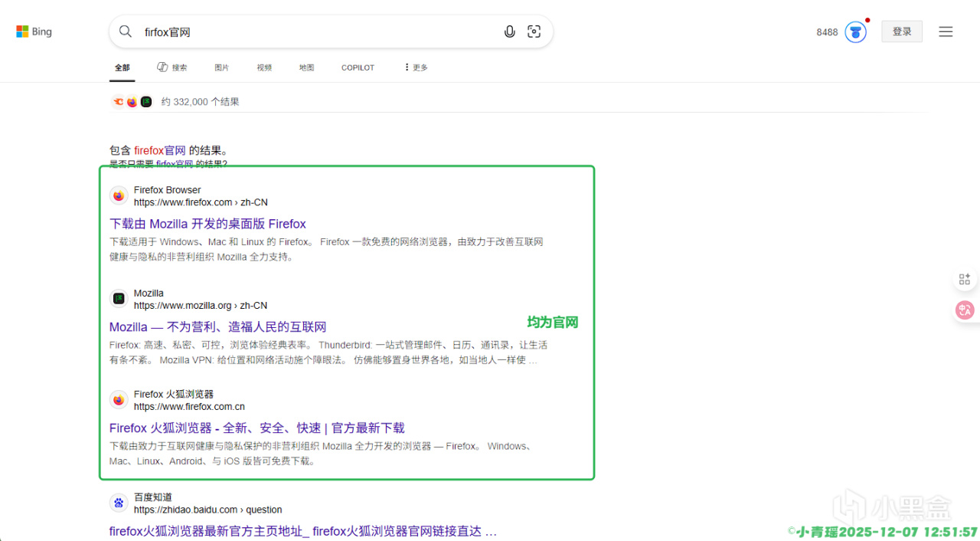
Task: Switch to the 视频 tab
Action: tap(264, 67)
